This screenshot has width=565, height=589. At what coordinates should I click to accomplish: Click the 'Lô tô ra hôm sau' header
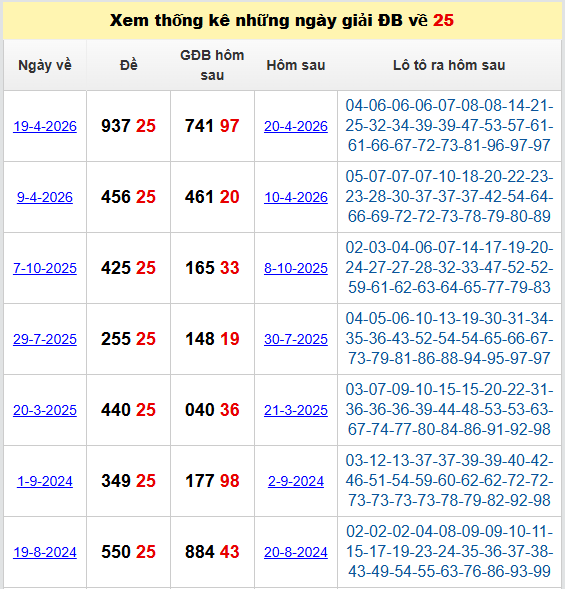449,65
